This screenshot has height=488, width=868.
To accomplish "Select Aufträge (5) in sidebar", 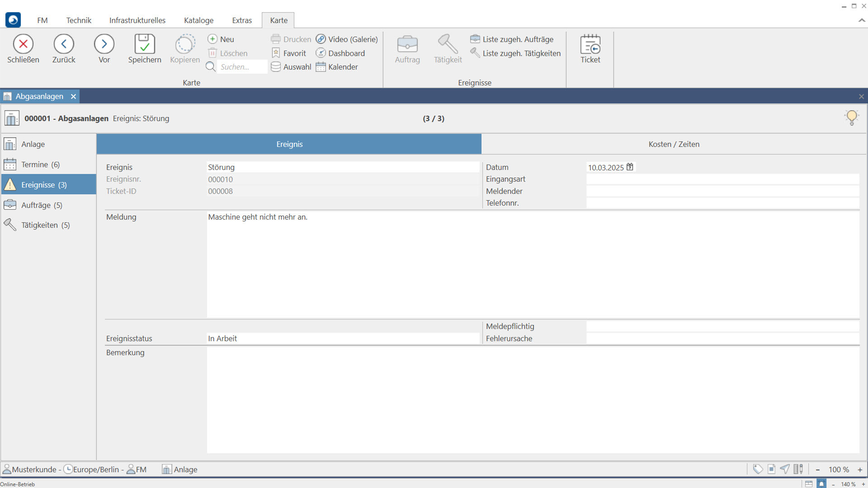I will coord(42,205).
